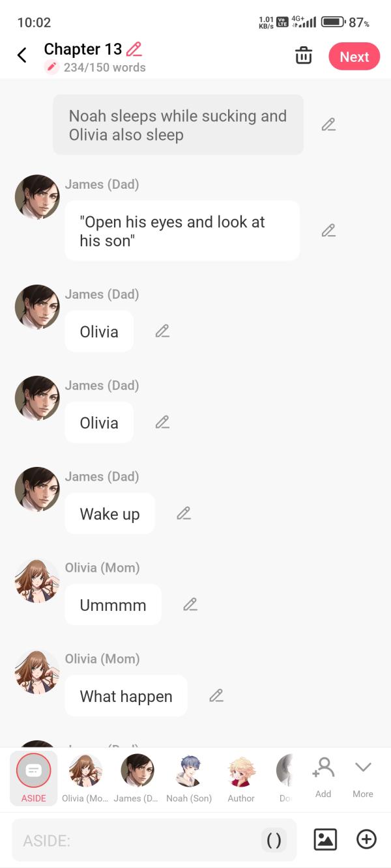391x868 pixels.
Task: Edit Olivia's 'Ummmm' line with the pencil
Action: [190, 604]
